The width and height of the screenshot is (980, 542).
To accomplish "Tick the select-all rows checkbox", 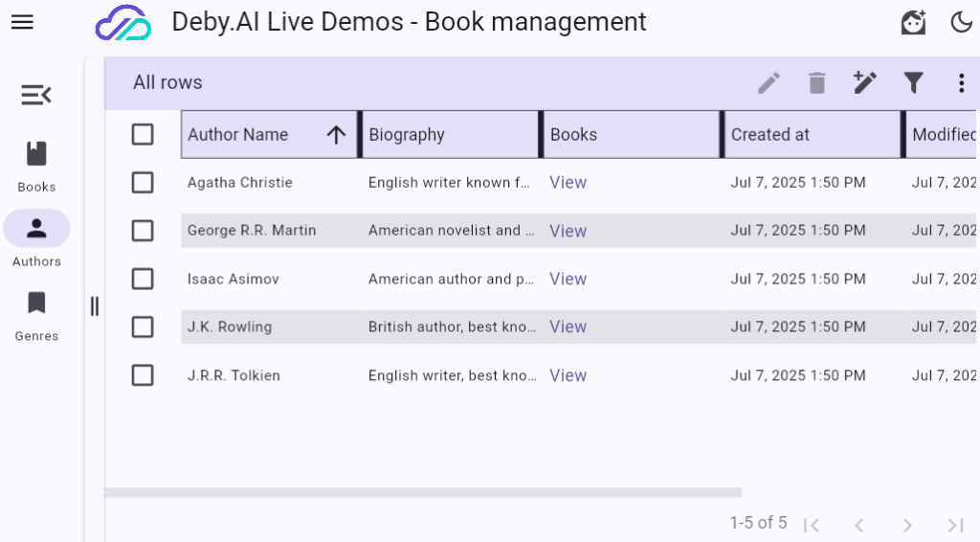I will pos(143,135).
